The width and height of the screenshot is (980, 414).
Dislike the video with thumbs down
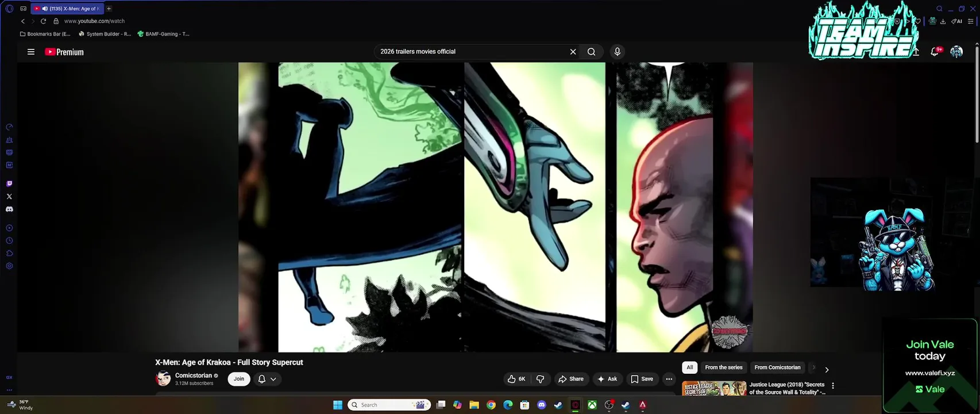(540, 379)
